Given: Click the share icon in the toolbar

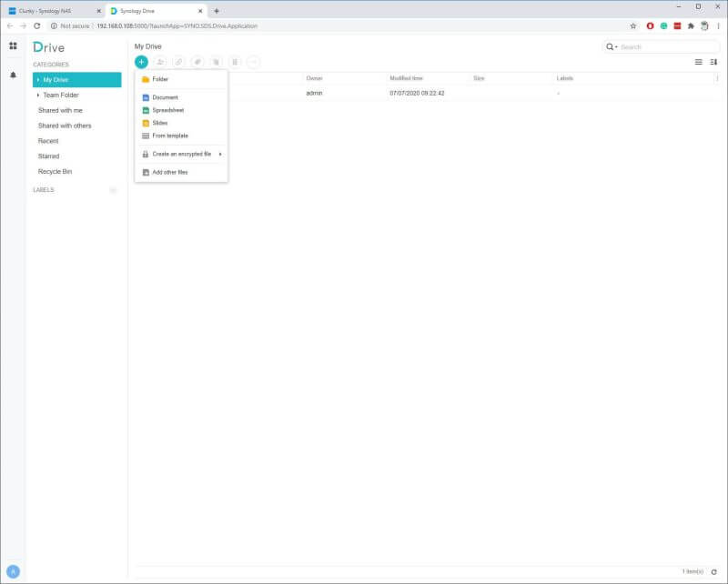Looking at the screenshot, I should [160, 62].
